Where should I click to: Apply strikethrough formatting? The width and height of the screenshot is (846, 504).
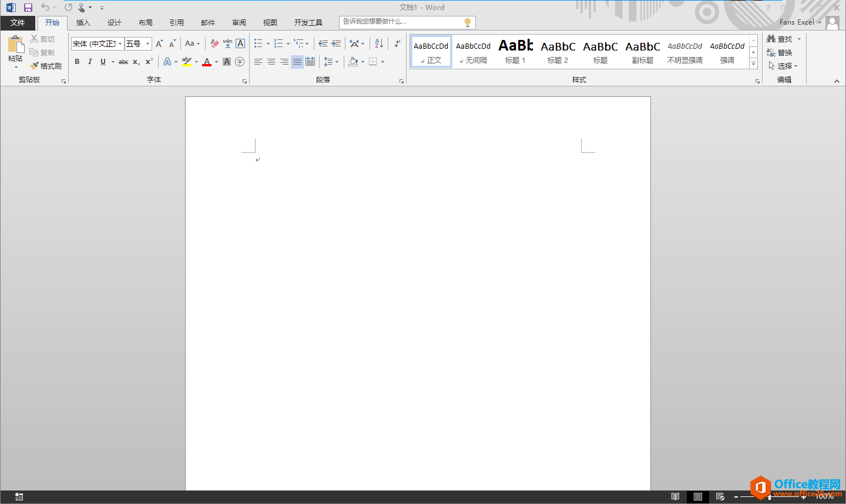pyautogui.click(x=123, y=62)
